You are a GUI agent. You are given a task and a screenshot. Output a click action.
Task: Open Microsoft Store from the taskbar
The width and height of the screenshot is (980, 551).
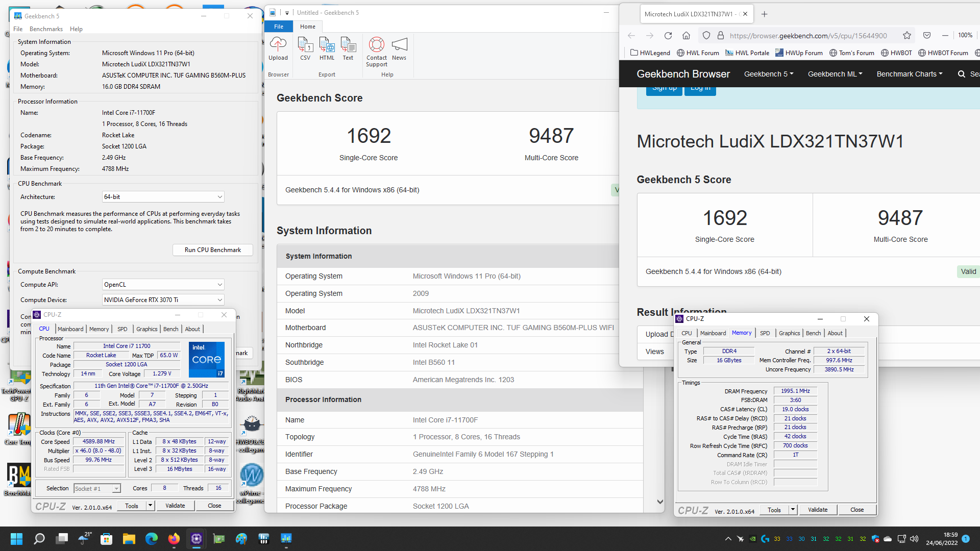106,539
